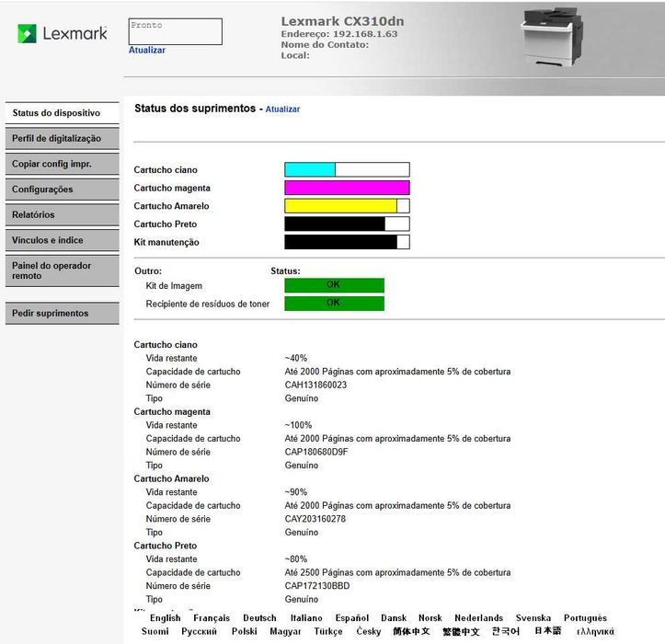
Task: Click the ~40% cyan remaining life value
Action: point(296,358)
